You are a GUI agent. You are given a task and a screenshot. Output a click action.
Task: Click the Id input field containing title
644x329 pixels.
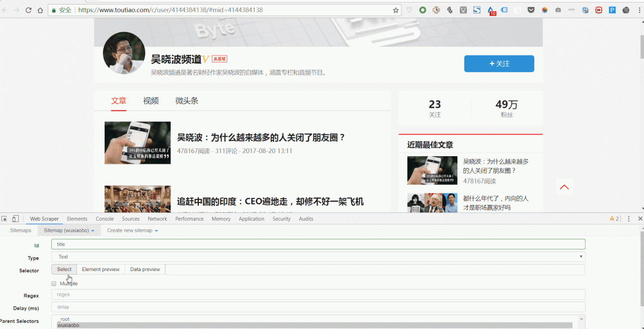pyautogui.click(x=318, y=244)
